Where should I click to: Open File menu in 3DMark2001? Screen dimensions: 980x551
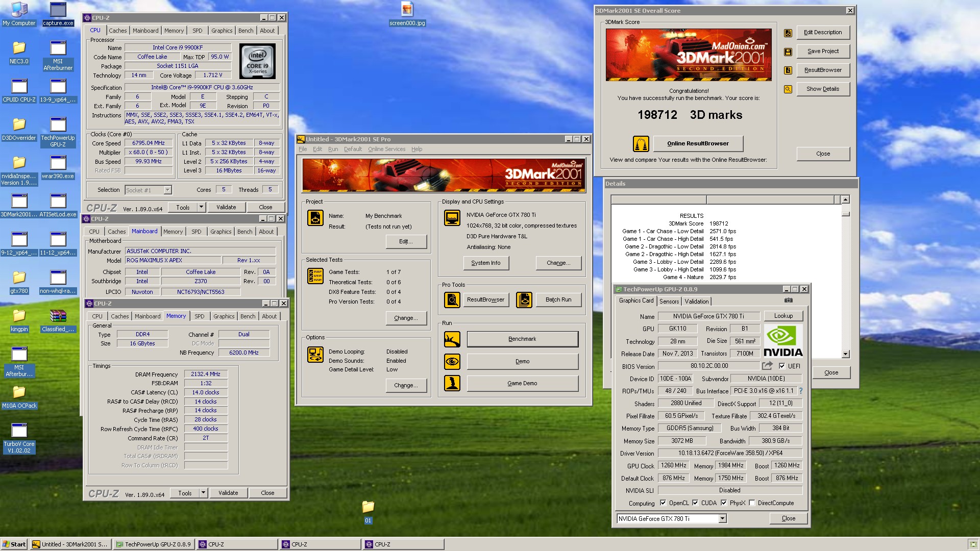[303, 149]
